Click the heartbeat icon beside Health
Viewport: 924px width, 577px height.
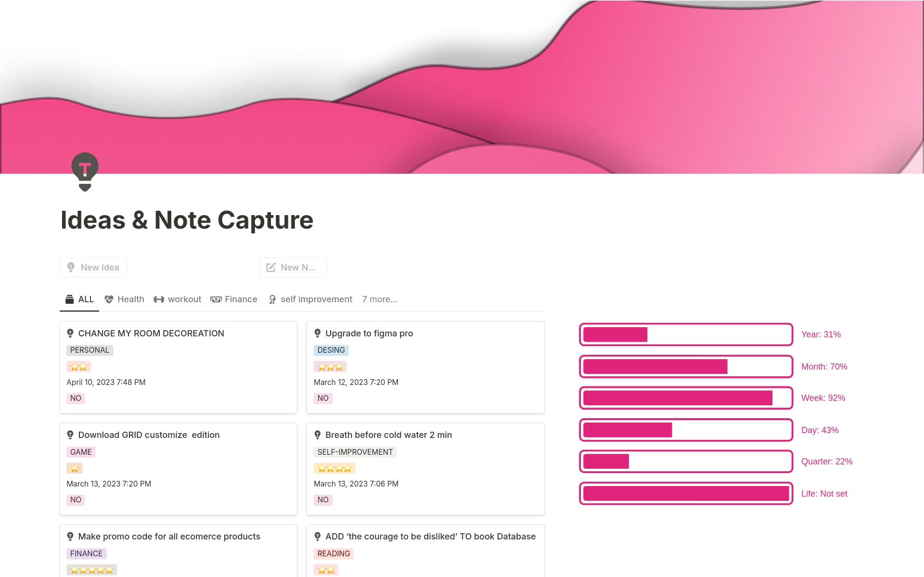click(x=109, y=299)
